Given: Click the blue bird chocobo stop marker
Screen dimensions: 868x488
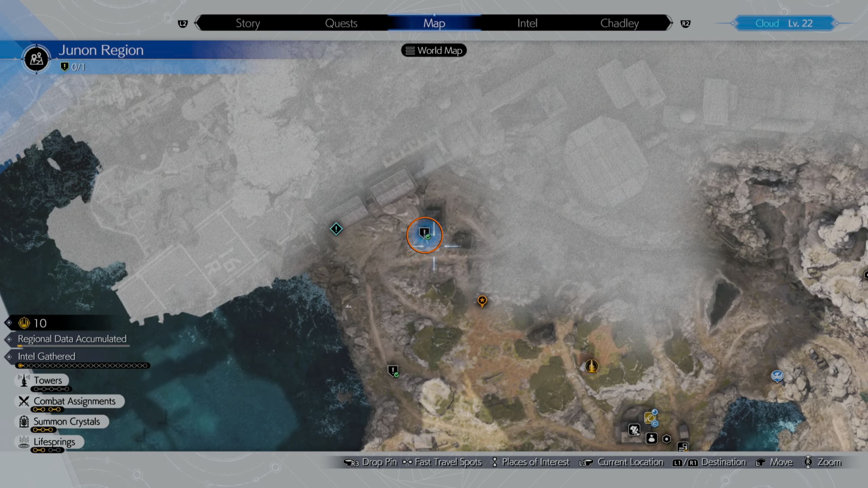Looking at the screenshot, I should (777, 376).
